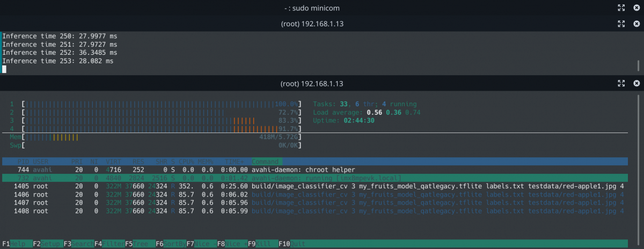Close the htop terminal pane
The height and width of the screenshot is (249, 644).
pyautogui.click(x=636, y=84)
